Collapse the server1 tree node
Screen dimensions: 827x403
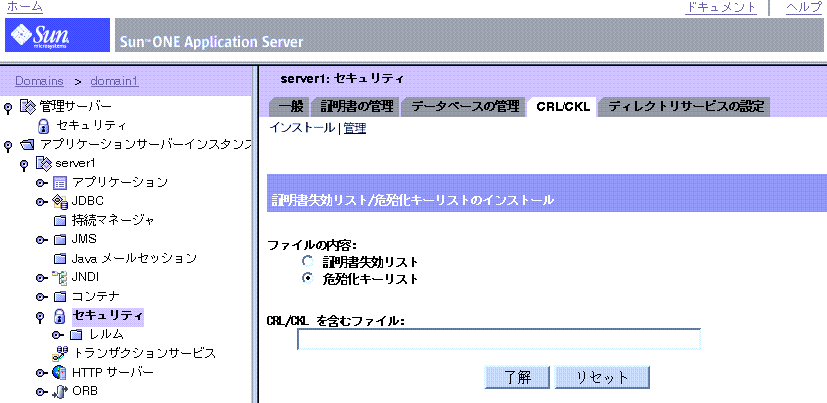point(24,165)
